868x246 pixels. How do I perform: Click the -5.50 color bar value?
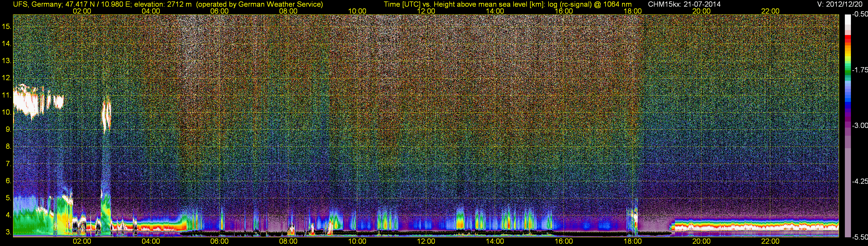point(860,237)
